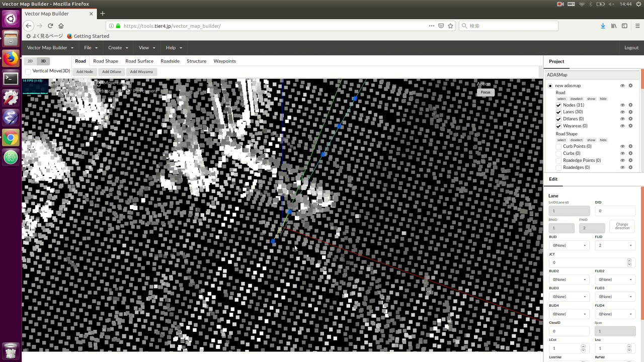
Task: Open gear settings for Curbs (0)
Action: click(630, 153)
